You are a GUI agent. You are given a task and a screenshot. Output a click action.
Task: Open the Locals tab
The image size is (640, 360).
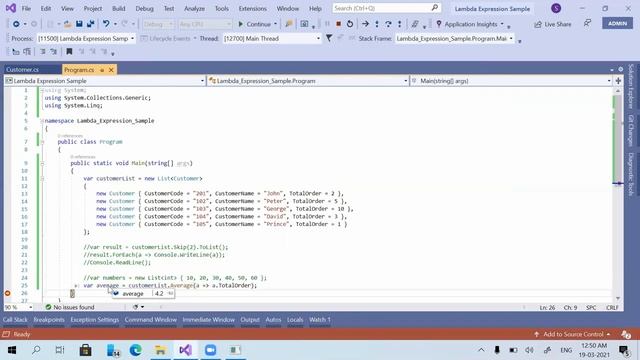(x=295, y=320)
